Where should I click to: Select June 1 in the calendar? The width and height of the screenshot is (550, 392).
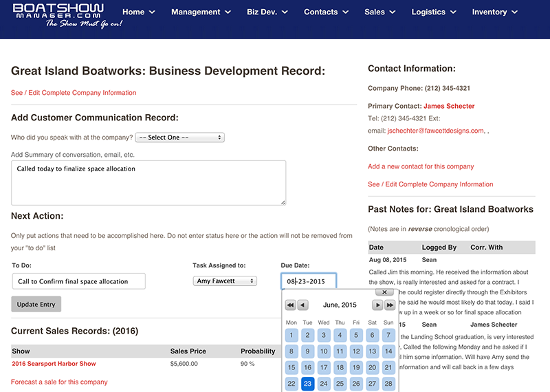tap(291, 335)
